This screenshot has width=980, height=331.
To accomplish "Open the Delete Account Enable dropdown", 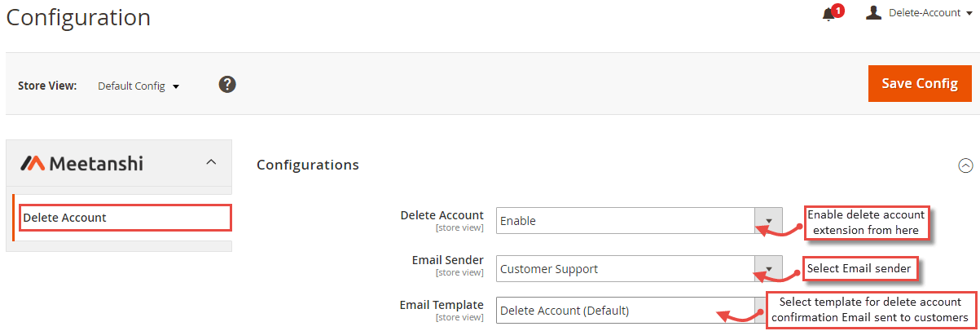I will 639,220.
